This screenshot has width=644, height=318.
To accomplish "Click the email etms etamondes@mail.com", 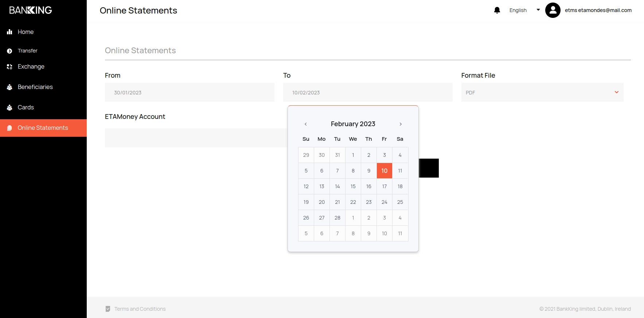I will tap(598, 10).
